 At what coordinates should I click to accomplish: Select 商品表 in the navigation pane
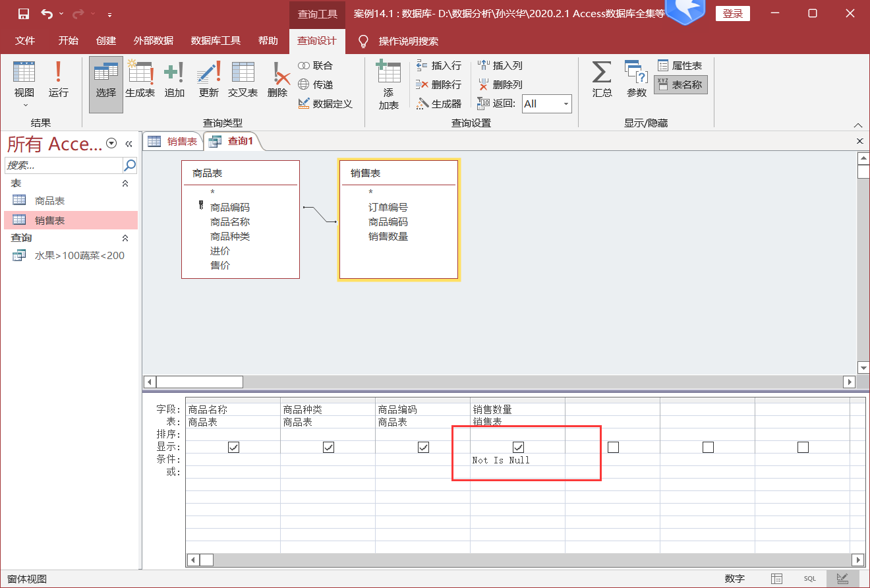(71, 201)
